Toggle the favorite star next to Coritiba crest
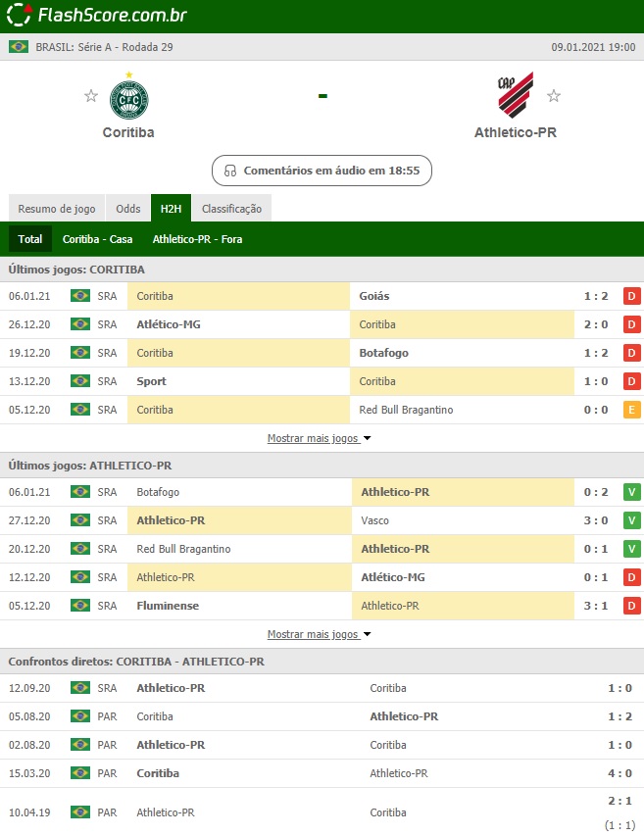The image size is (644, 836). point(91,96)
